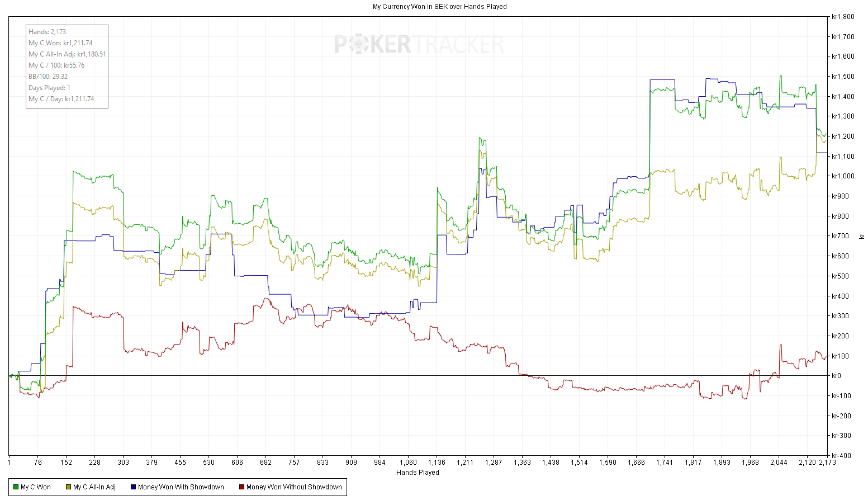This screenshot has width=868, height=500.
Task: Click the kr0 label on the y-axis
Action: point(836,376)
